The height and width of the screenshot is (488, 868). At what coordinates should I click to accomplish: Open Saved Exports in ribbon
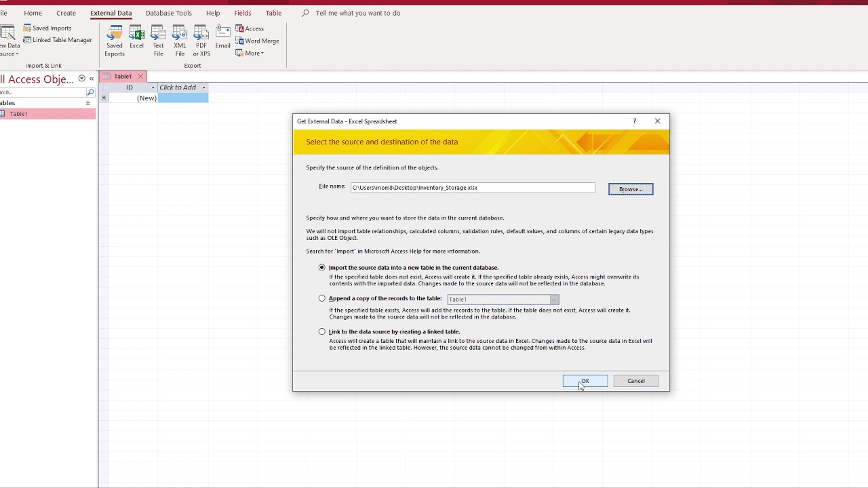115,41
